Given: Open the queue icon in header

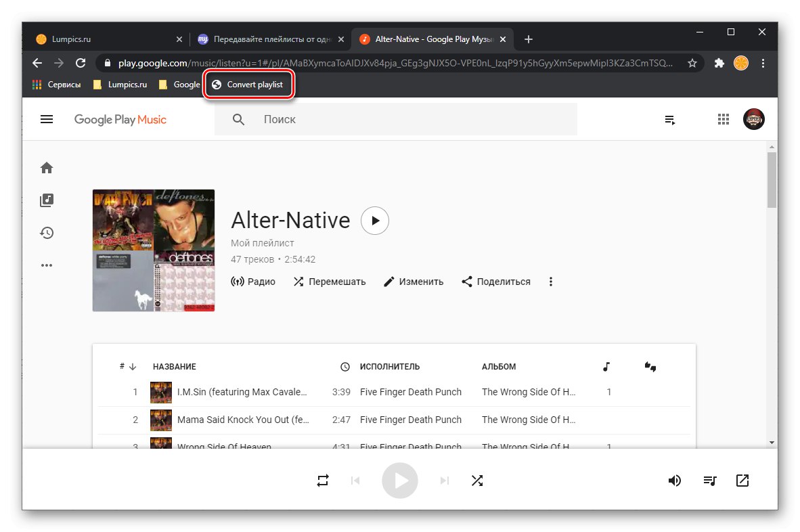Looking at the screenshot, I should 670,120.
